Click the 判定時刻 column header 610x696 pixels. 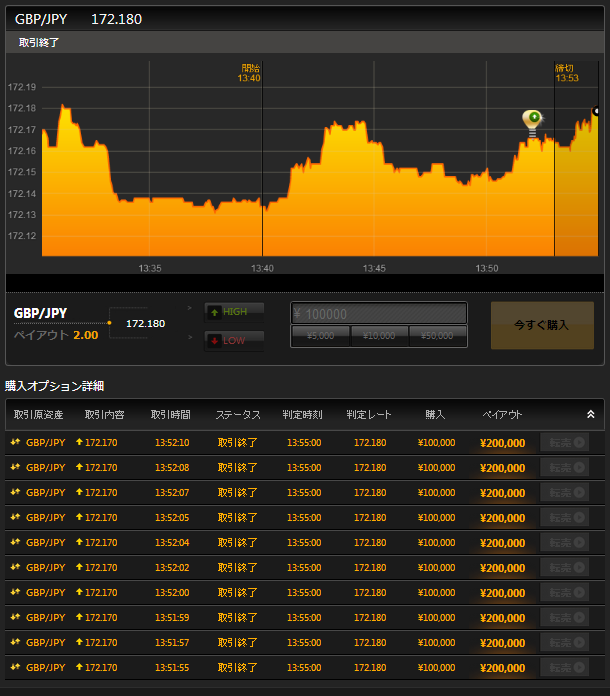[302, 415]
